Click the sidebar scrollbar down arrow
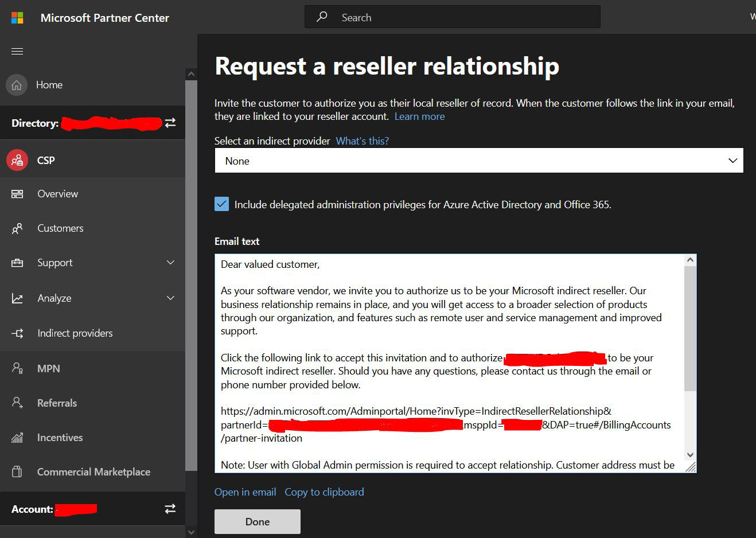756x538 pixels. tap(191, 532)
